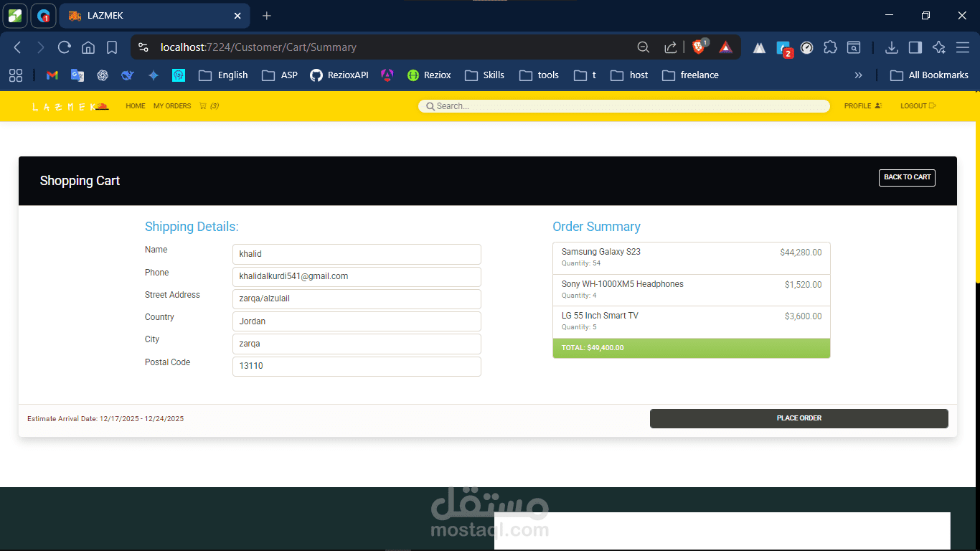Click the shopping cart icon showing (3)

(209, 106)
